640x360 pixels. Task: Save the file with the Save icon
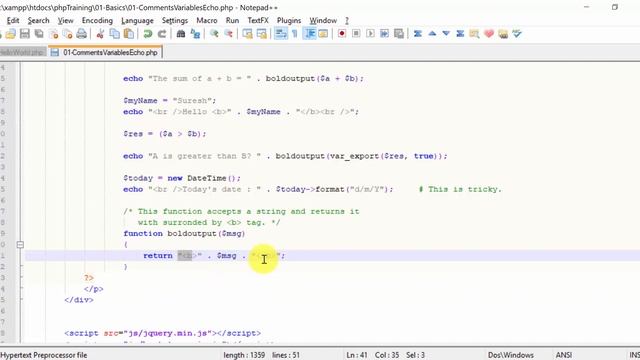click(x=24, y=34)
